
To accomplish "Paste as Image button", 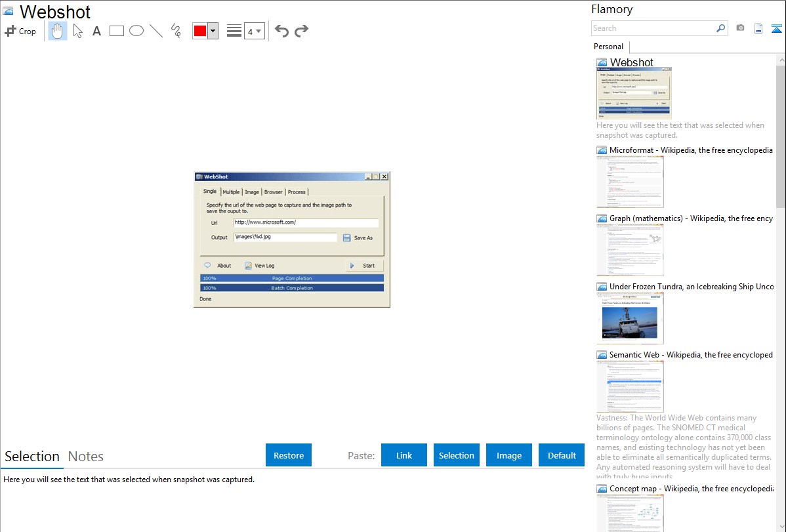I will [508, 455].
